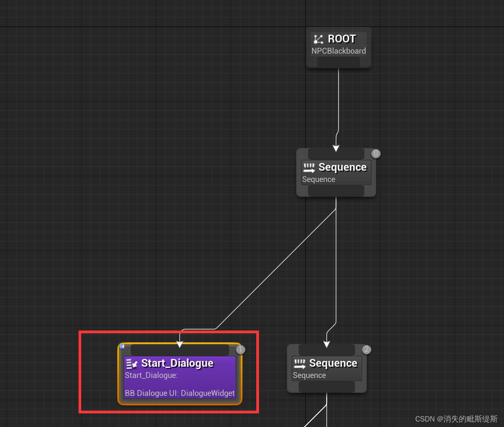504x427 pixels.
Task: Click the execution index badge 1
Action: pyautogui.click(x=241, y=350)
